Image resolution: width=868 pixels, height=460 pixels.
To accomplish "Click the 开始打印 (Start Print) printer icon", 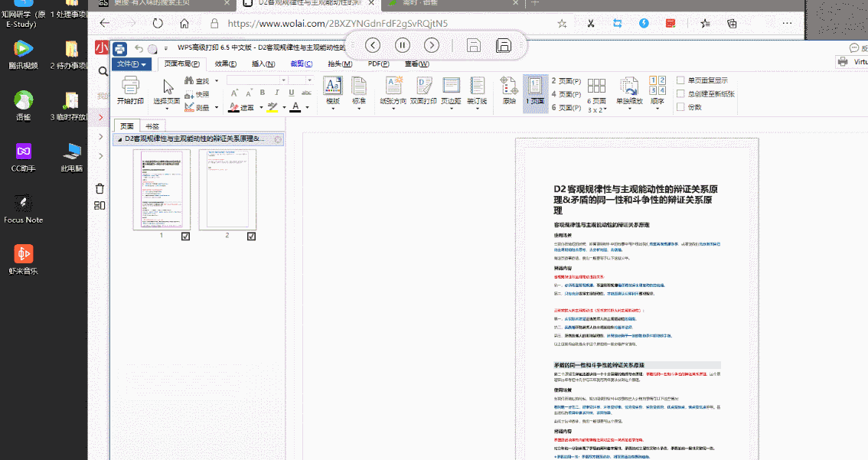I will pyautogui.click(x=130, y=86).
